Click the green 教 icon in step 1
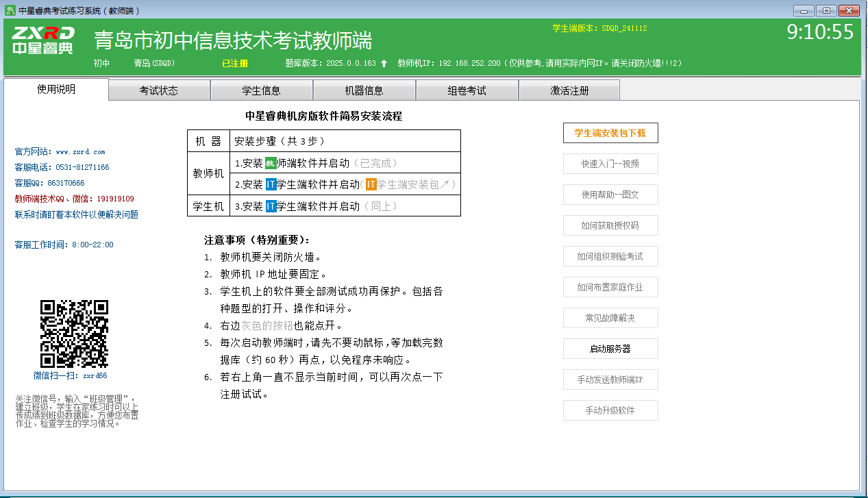 271,163
